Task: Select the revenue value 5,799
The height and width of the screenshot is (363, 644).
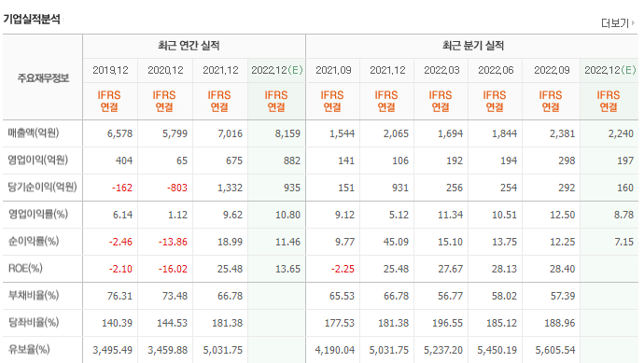Action: 175,133
